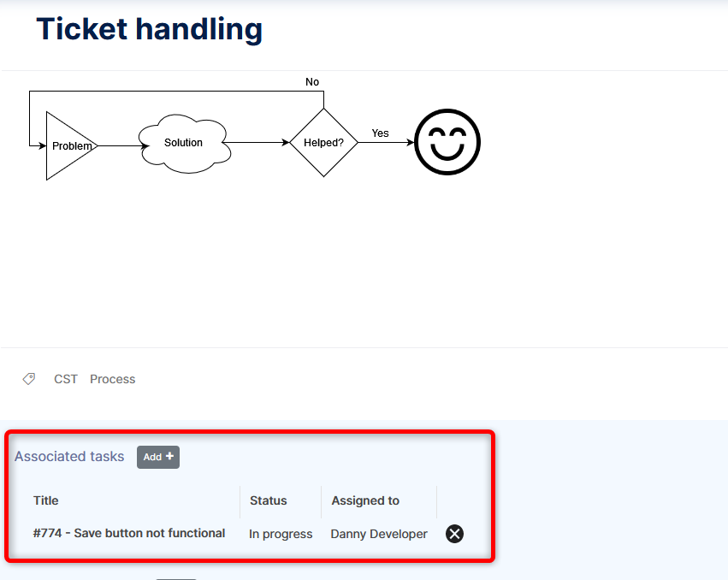Open the CST tag
The image size is (728, 580).
tap(66, 379)
